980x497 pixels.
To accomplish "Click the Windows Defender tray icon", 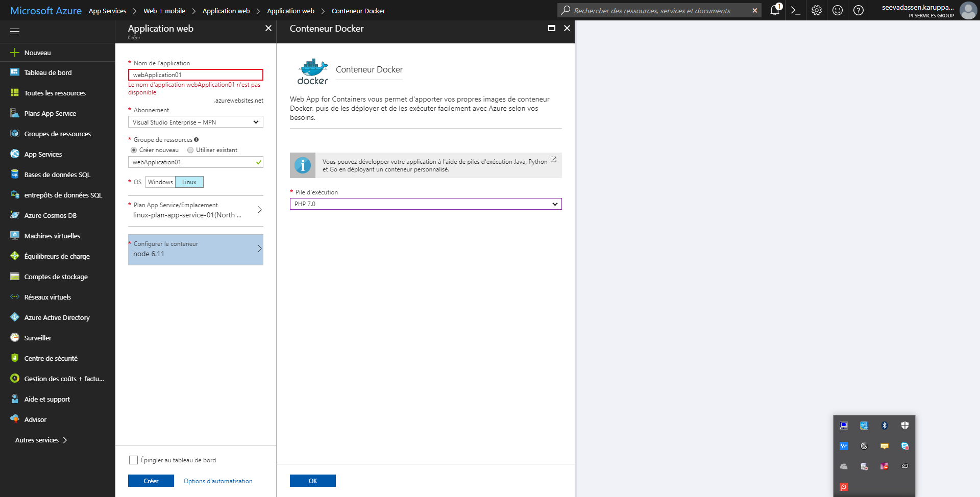I will tap(905, 426).
